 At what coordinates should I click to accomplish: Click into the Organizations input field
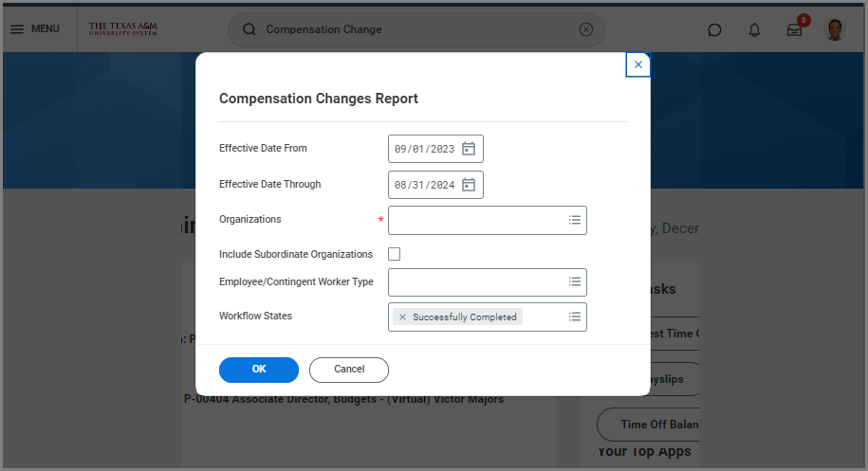point(474,220)
